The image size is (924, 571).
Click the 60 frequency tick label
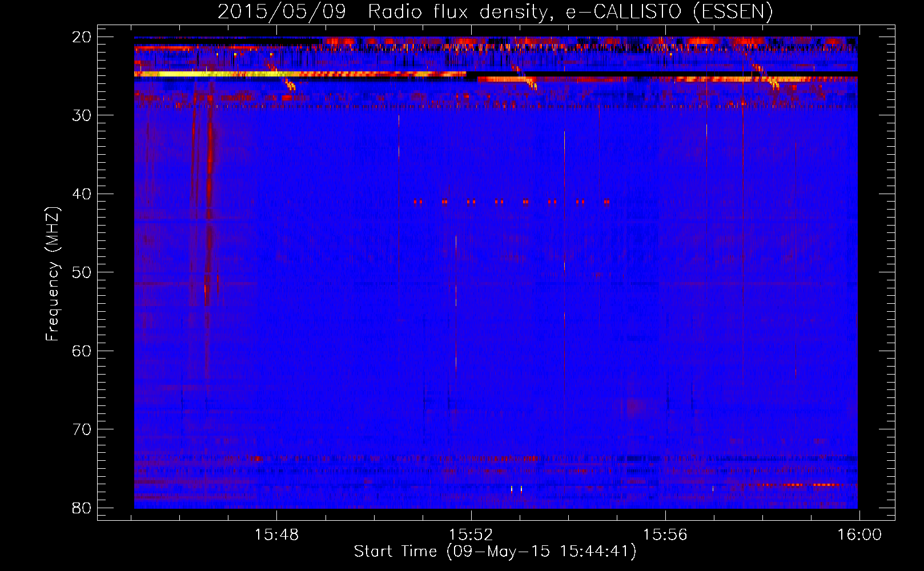pos(82,351)
